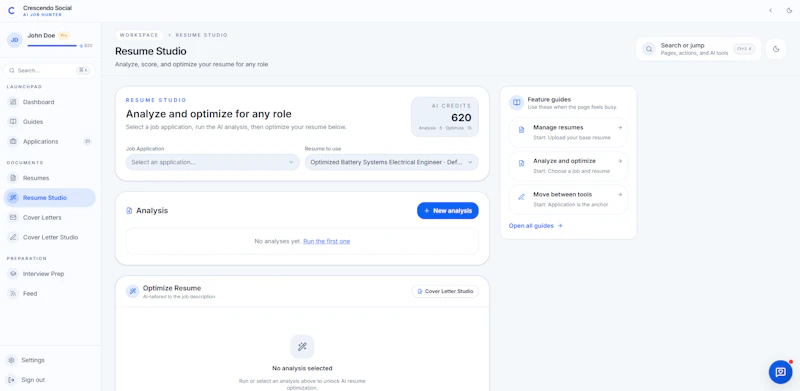The image size is (800, 391).
Task: Click the Ctrl K shortcut hint
Action: (x=744, y=49)
